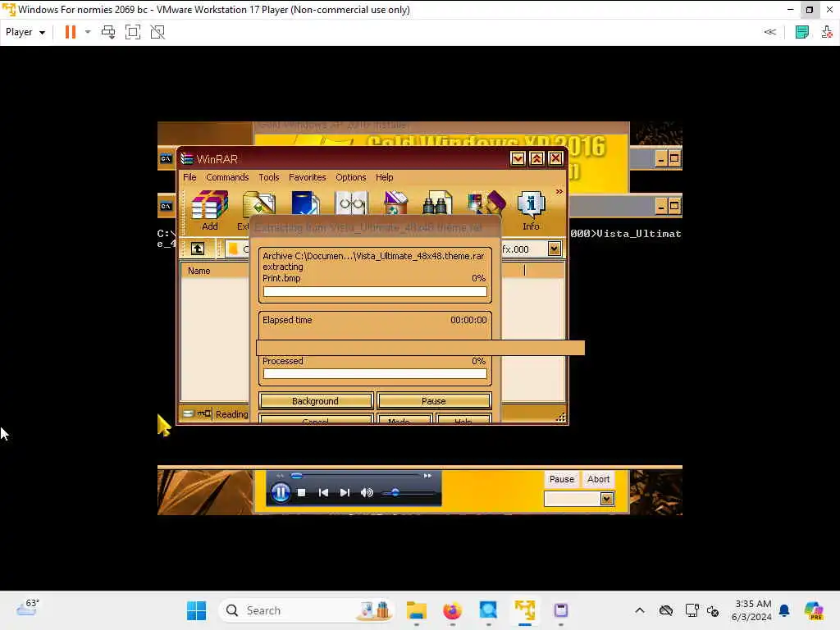This screenshot has height=630, width=840.
Task: Pause media playback with the round button
Action: (x=281, y=492)
